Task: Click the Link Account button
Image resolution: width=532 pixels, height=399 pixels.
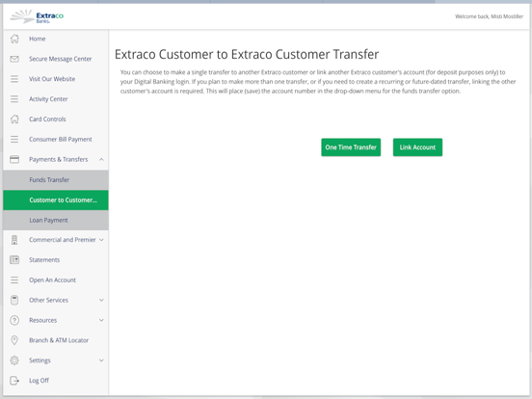Action: coord(417,147)
